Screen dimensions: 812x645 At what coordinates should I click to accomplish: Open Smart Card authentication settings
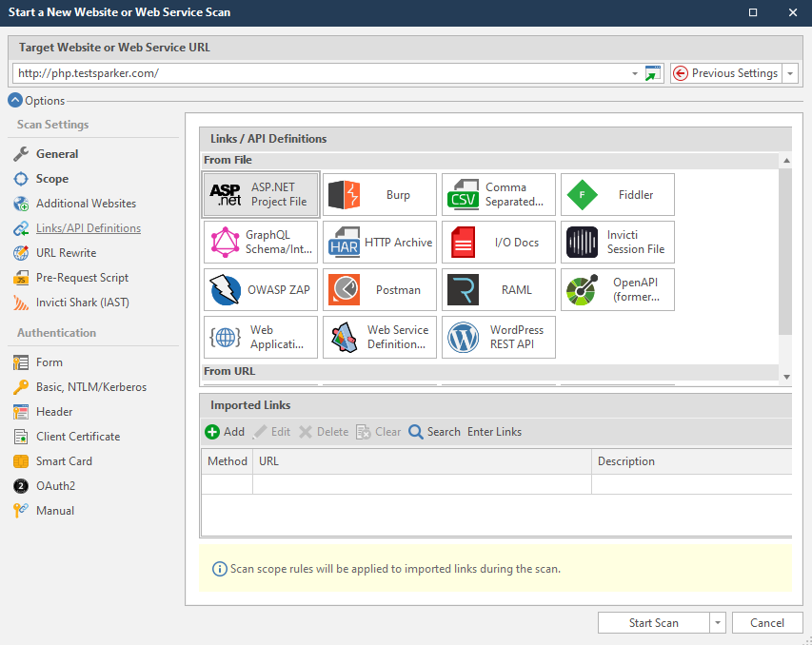[64, 461]
